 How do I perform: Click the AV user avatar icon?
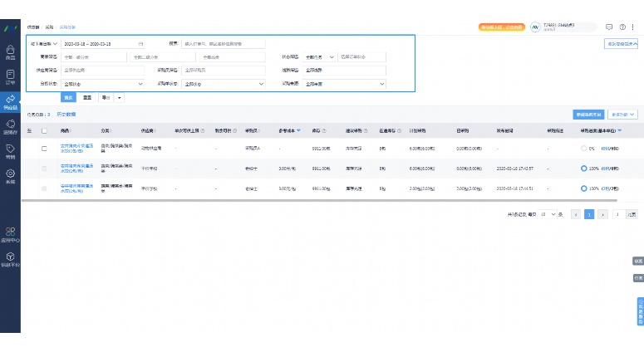[x=535, y=27]
